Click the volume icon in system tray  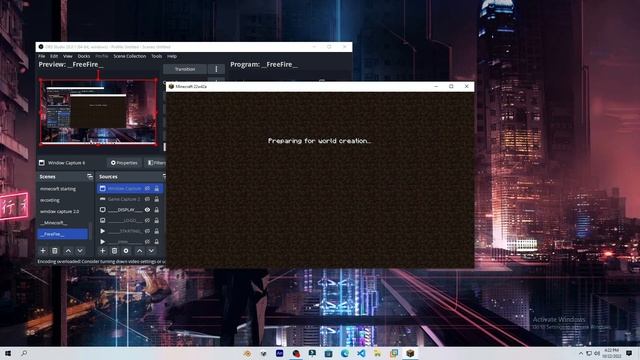(x=597, y=353)
